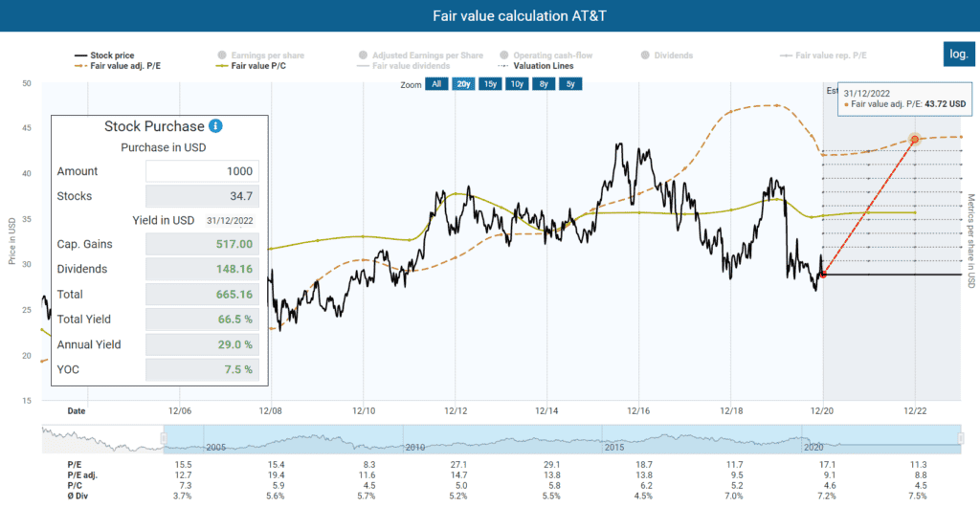Screen dimensions: 980x507
Task: Click the yield date 31/12/2022 field
Action: 232,220
